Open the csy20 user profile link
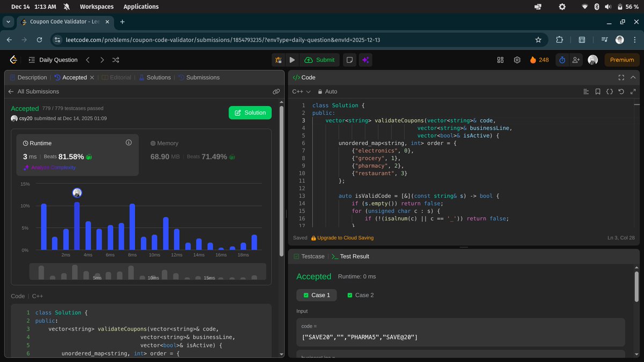This screenshot has width=644, height=362. point(26,118)
